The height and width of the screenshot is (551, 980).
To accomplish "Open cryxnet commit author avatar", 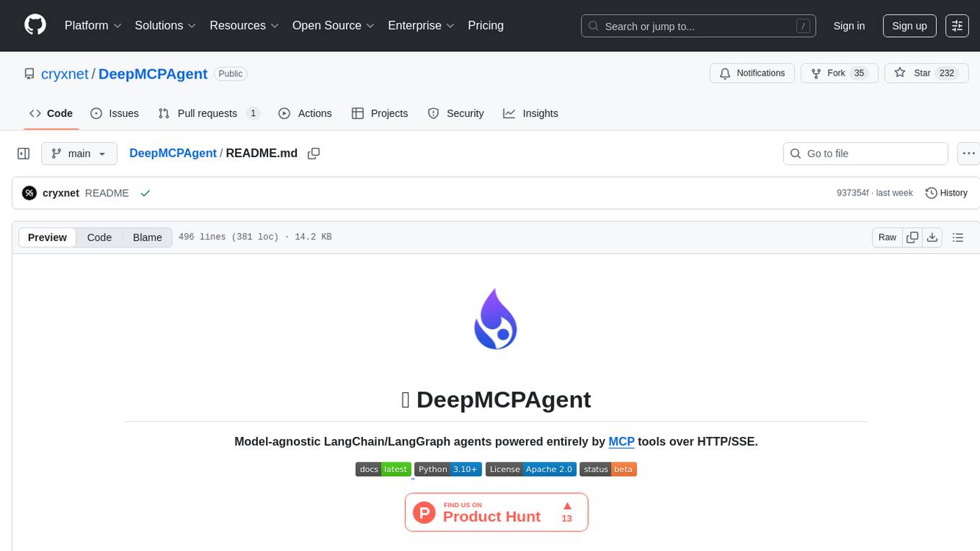I will (x=30, y=193).
